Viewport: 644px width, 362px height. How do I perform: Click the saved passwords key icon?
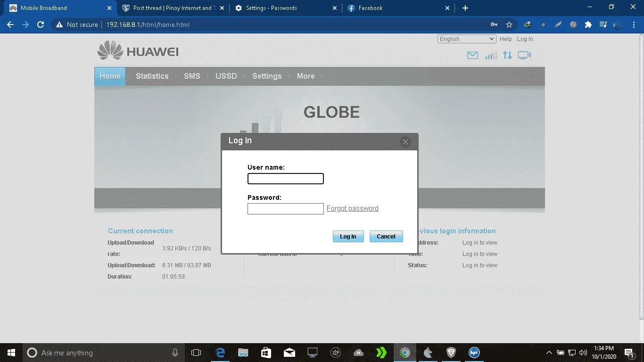(494, 25)
